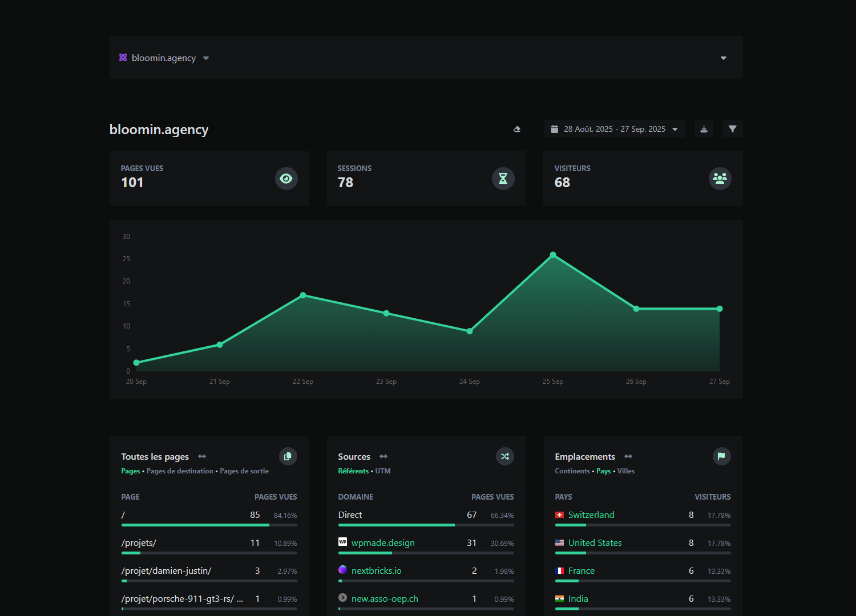Toggle expand arrows next to Sources

(x=383, y=457)
